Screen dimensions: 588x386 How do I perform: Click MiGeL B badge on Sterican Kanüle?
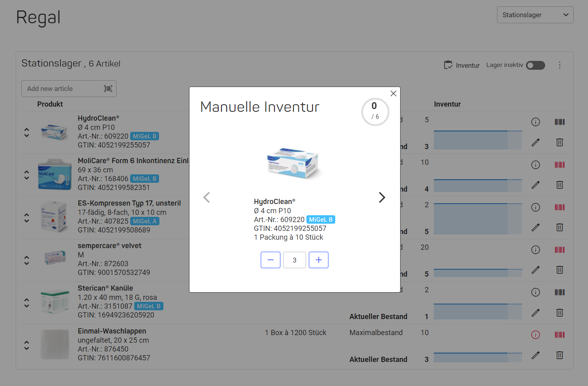(149, 306)
